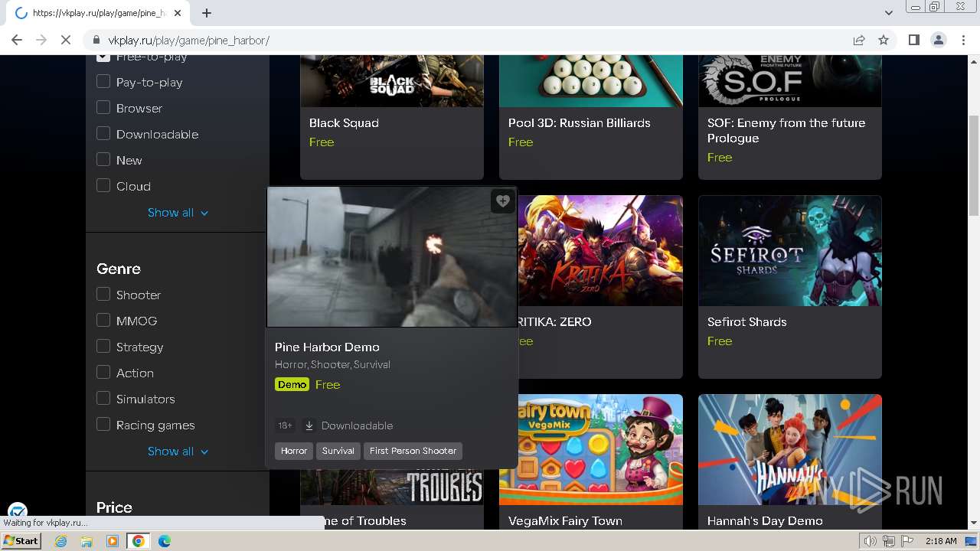Enable the New games filter
The height and width of the screenshot is (551, 980).
(x=103, y=160)
